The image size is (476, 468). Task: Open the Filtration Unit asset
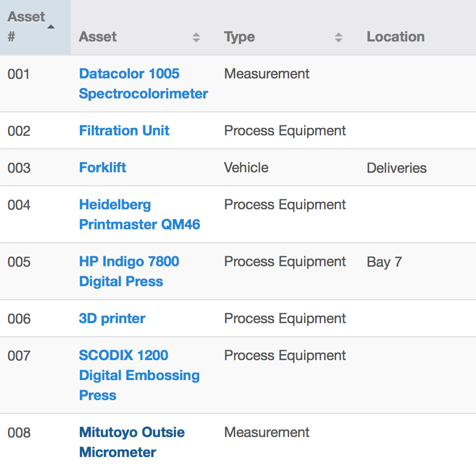click(124, 130)
